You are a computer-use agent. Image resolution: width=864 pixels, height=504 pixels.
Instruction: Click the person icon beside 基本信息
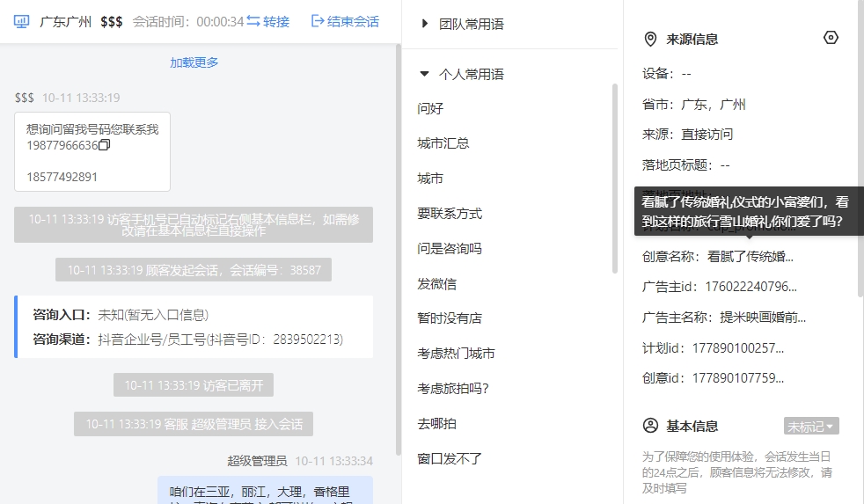click(651, 426)
